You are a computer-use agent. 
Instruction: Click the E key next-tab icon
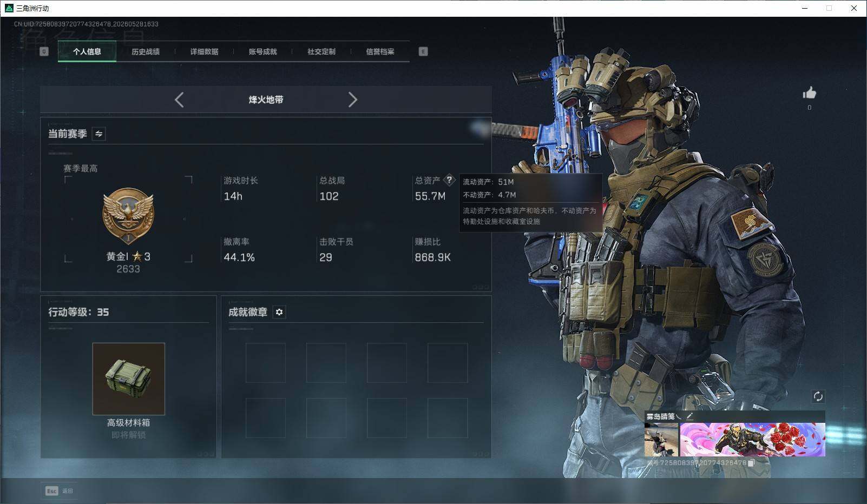click(x=423, y=51)
